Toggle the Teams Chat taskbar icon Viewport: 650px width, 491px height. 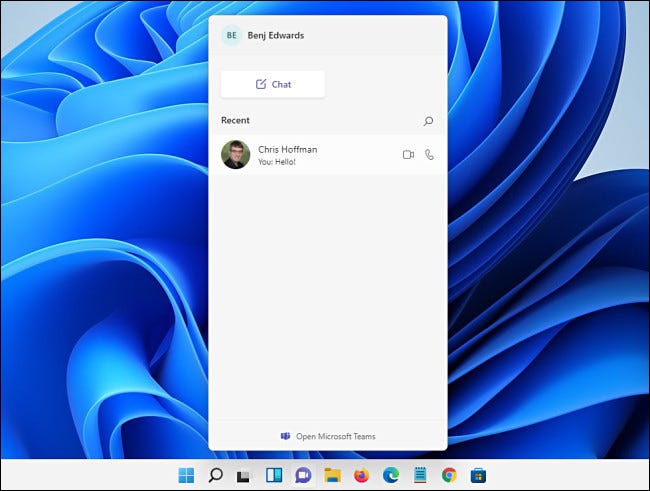coord(303,475)
